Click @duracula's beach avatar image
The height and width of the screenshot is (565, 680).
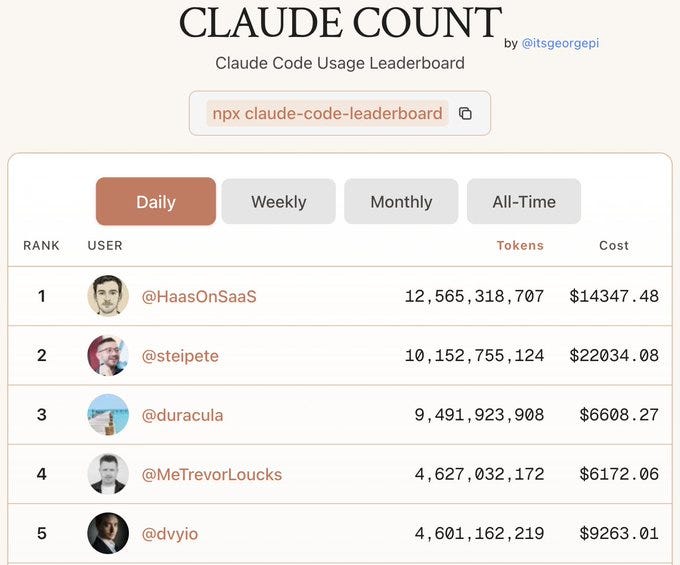[x=108, y=415]
